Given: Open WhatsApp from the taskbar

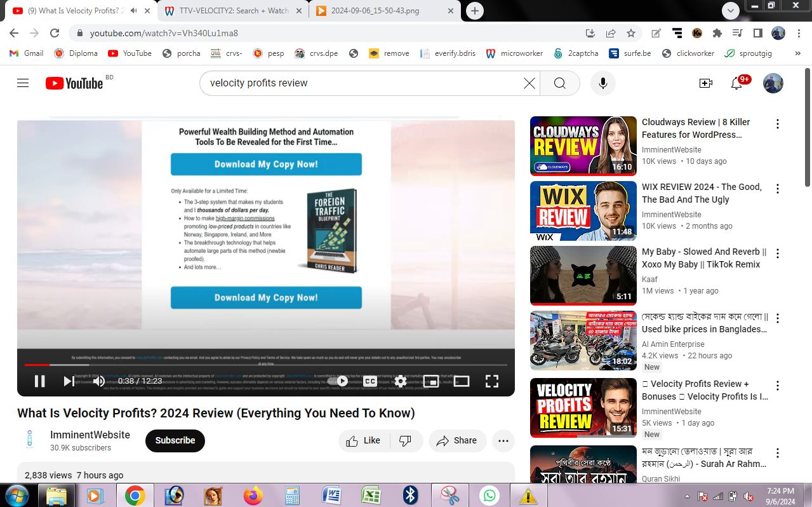Looking at the screenshot, I should pyautogui.click(x=489, y=495).
